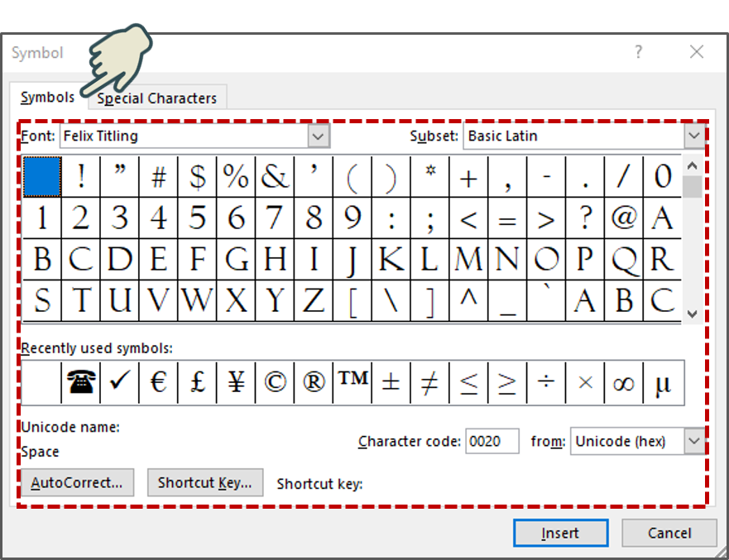
Task: Select the checkmark symbol from recently used
Action: 119,381
